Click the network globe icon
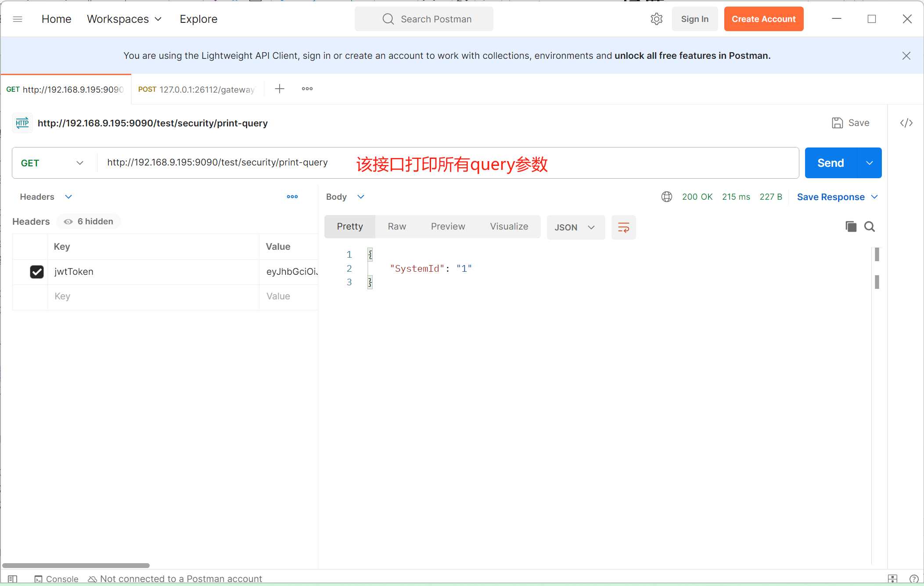The image size is (924, 586). click(x=666, y=197)
